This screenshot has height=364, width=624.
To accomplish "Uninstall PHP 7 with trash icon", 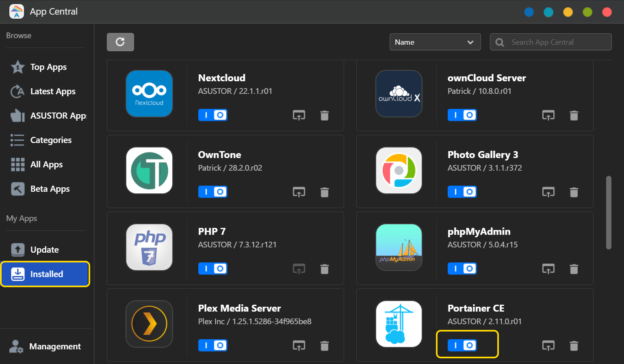I will (325, 269).
